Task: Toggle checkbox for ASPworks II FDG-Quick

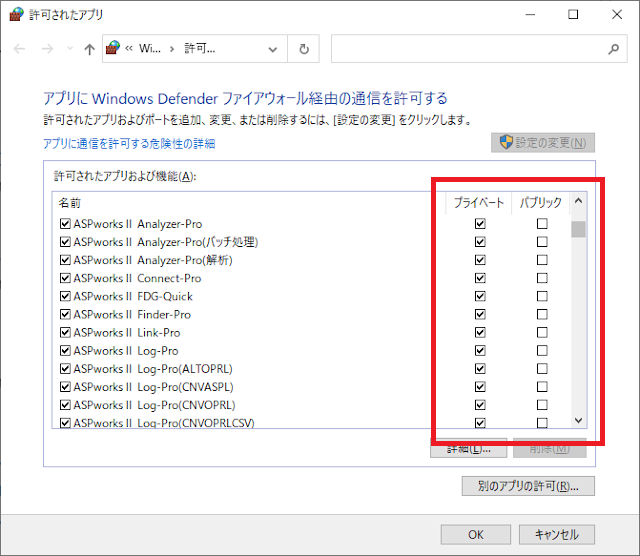Action: coord(65,296)
